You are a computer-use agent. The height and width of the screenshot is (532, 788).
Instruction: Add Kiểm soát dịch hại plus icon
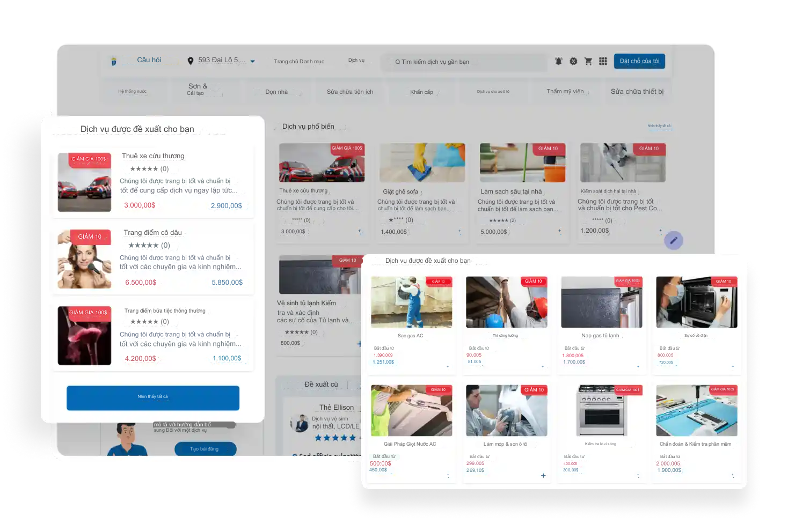pyautogui.click(x=660, y=231)
